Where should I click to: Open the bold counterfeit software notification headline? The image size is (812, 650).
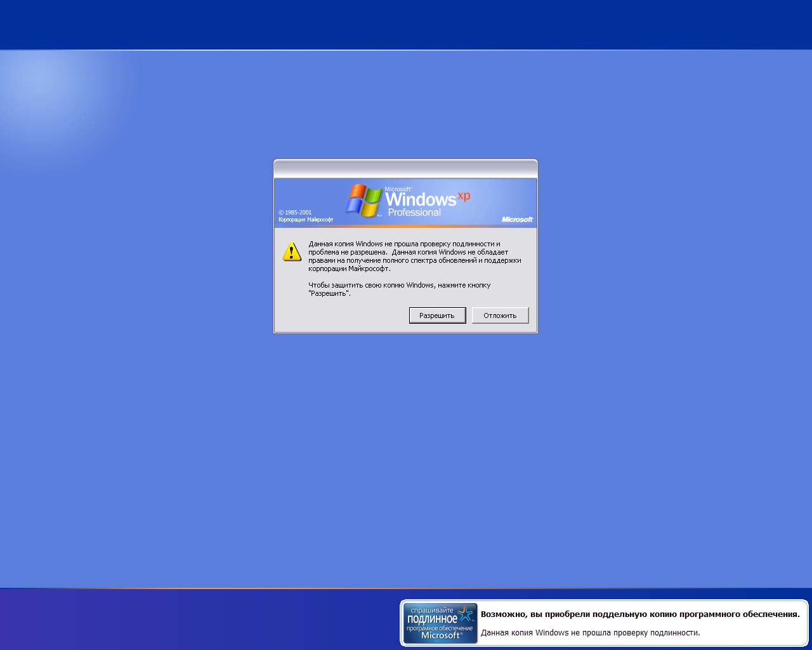click(639, 614)
